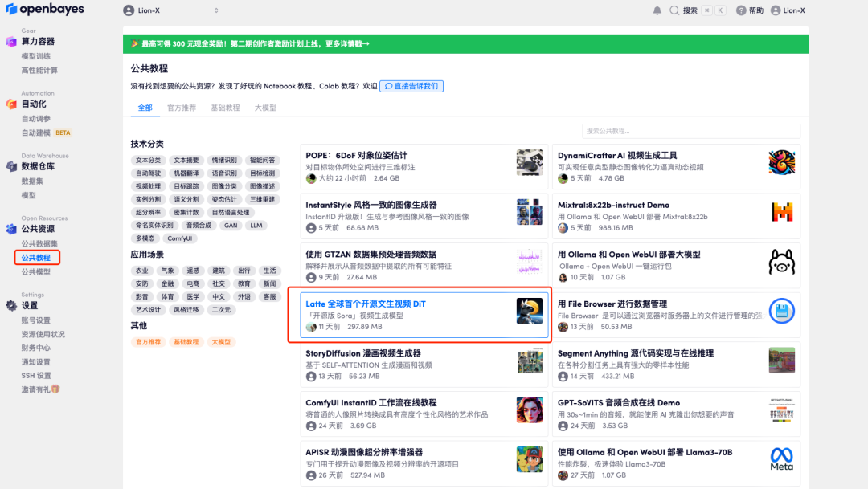Open help via the question mark icon
Image resolution: width=868 pixels, height=489 pixels.
(x=741, y=10)
